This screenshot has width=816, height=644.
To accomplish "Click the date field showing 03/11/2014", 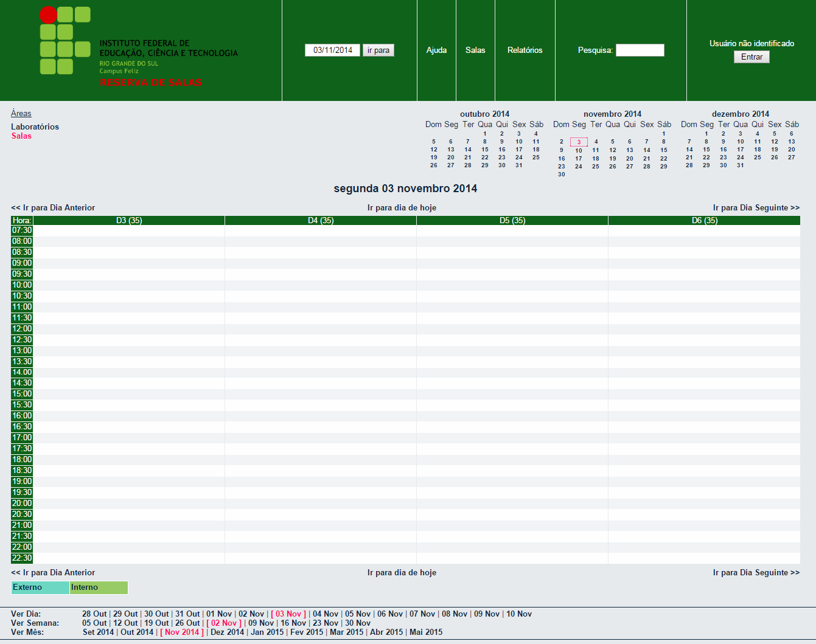I will click(332, 50).
